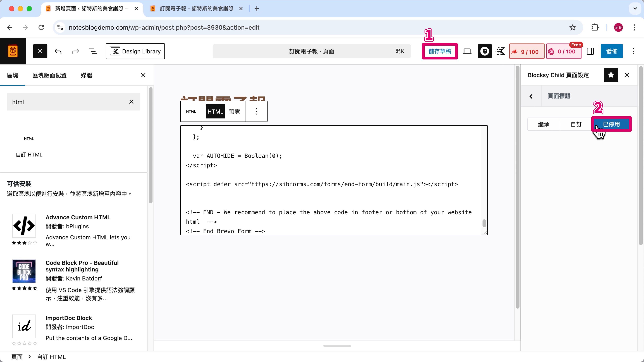The image size is (644, 362).
Task: Open the Blocksy settings B icon
Action: pyautogui.click(x=485, y=51)
